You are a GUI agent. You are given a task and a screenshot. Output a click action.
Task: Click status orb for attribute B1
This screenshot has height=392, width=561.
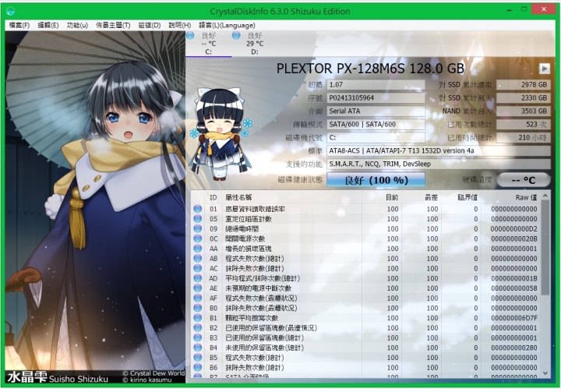point(197,318)
